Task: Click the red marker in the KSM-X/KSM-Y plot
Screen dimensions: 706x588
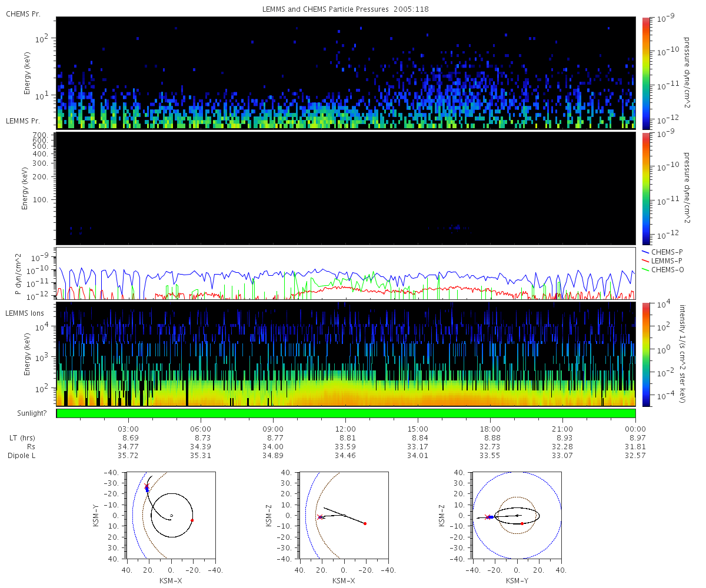Action: [x=192, y=520]
